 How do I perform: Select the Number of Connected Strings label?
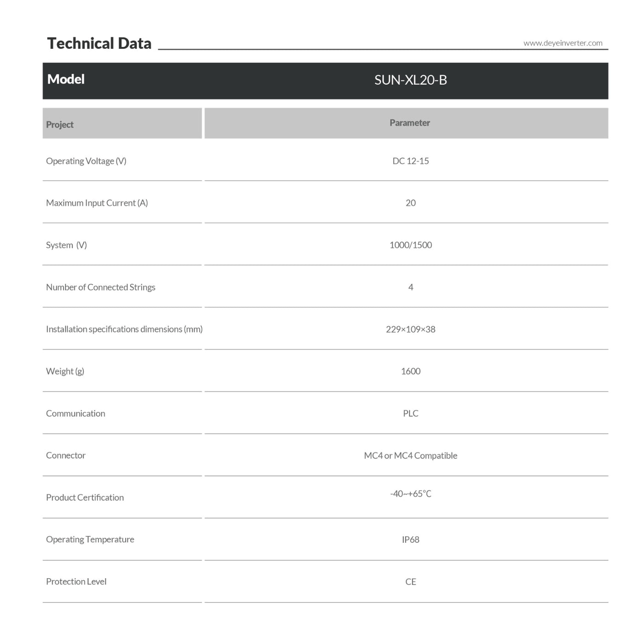pyautogui.click(x=101, y=287)
